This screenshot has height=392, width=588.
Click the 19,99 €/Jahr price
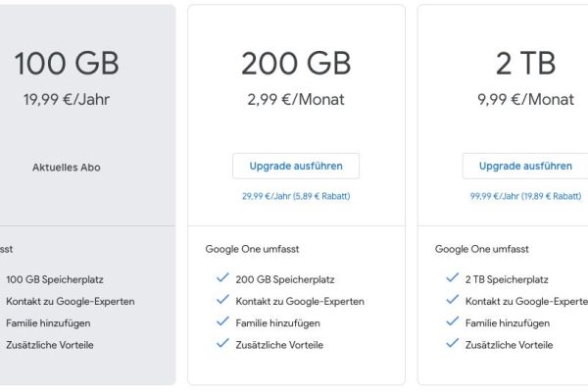pos(67,99)
